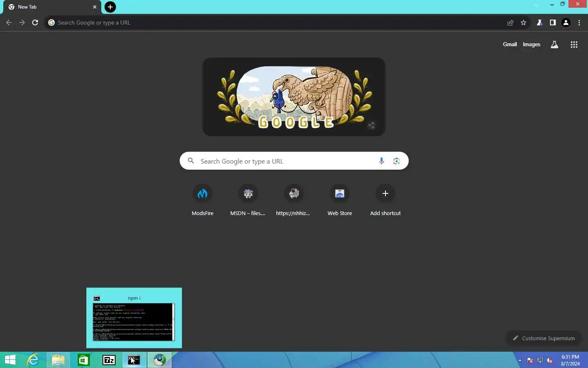Click the share page icon in address bar
The image size is (588, 368).
(510, 22)
